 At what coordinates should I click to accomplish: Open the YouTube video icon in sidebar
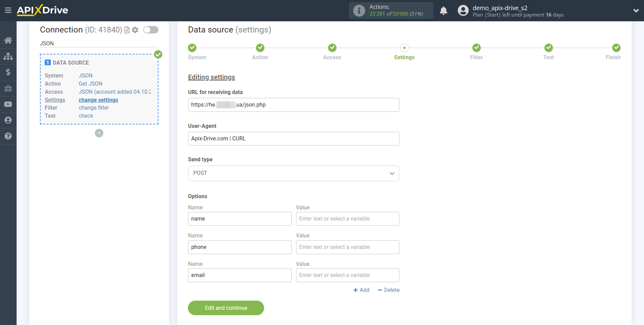(8, 104)
